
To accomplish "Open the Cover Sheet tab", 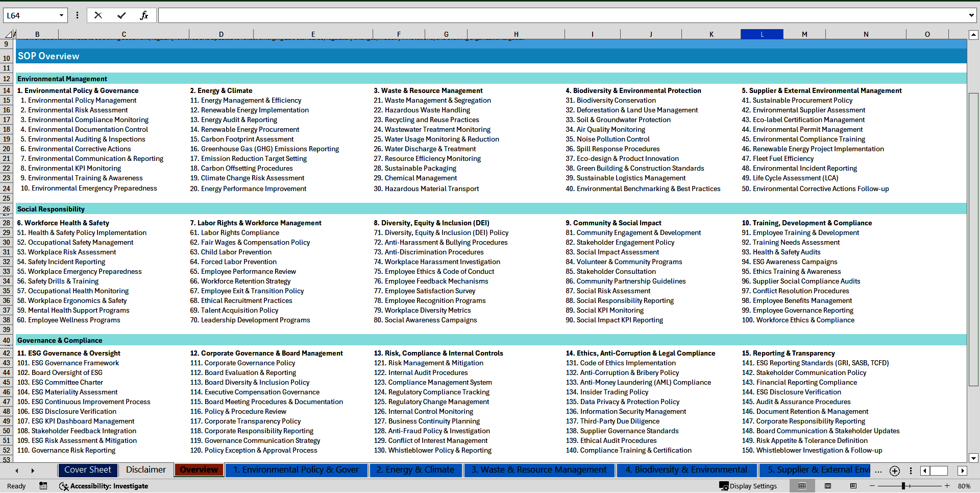I will [88, 470].
